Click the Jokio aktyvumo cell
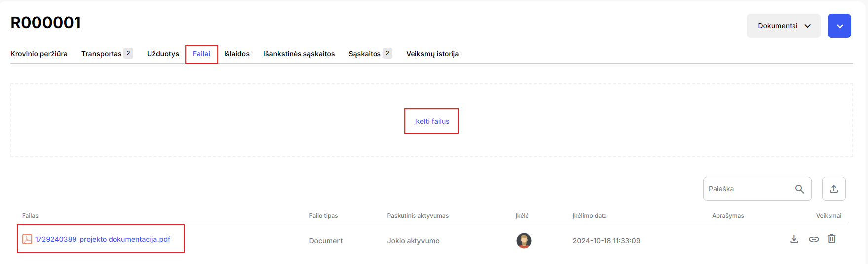The image size is (868, 264). pos(414,241)
